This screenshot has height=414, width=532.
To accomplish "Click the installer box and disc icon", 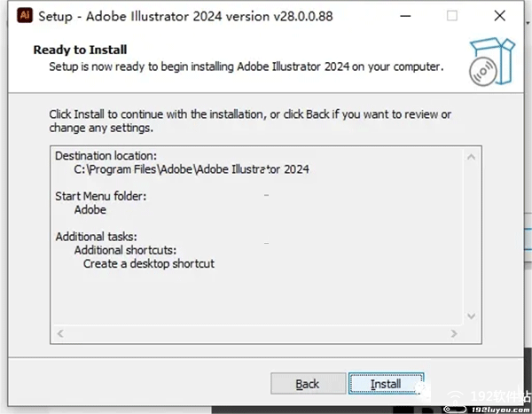I will pos(491,61).
